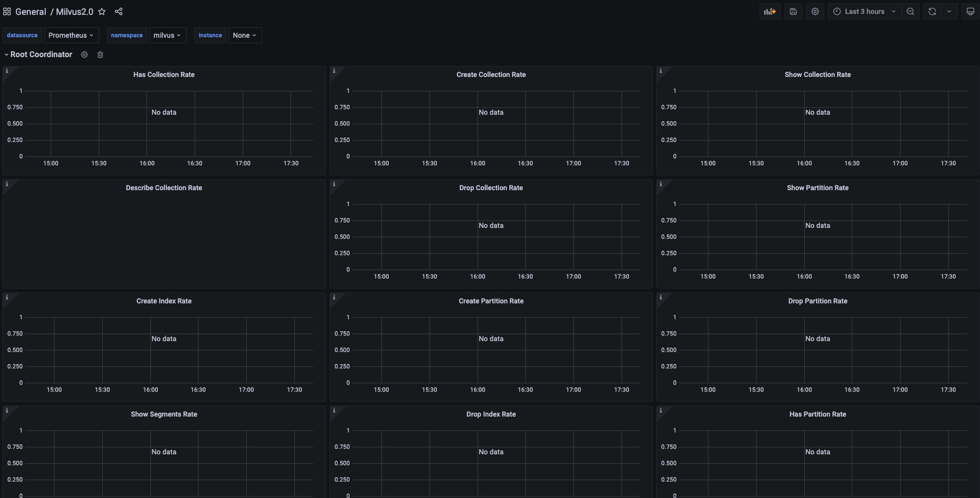Open Has Partition Rate panel title
This screenshot has height=498, width=980.
[818, 414]
